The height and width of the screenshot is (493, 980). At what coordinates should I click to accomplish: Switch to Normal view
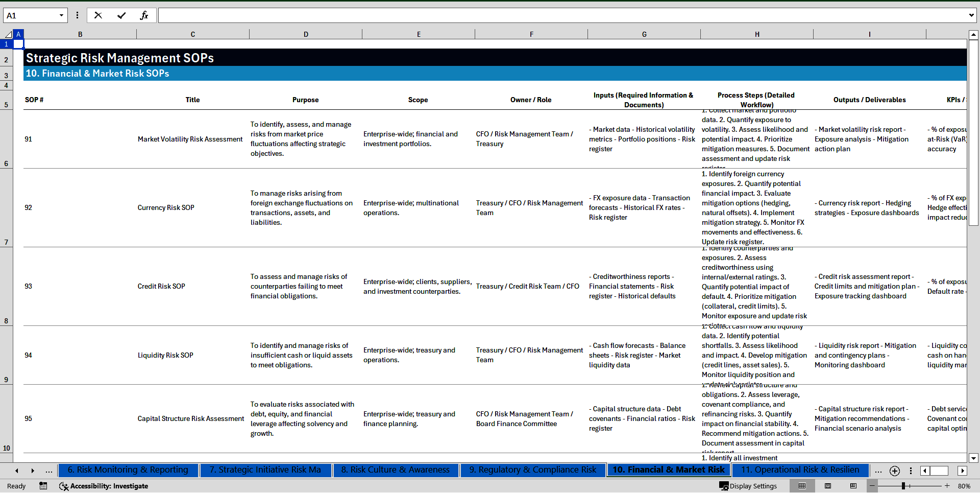click(802, 486)
